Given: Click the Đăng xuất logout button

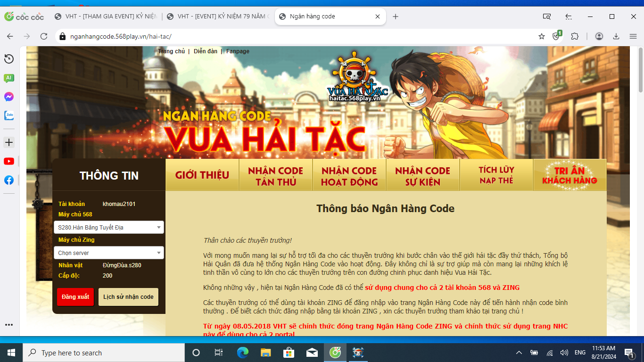Looking at the screenshot, I should pos(75,297).
